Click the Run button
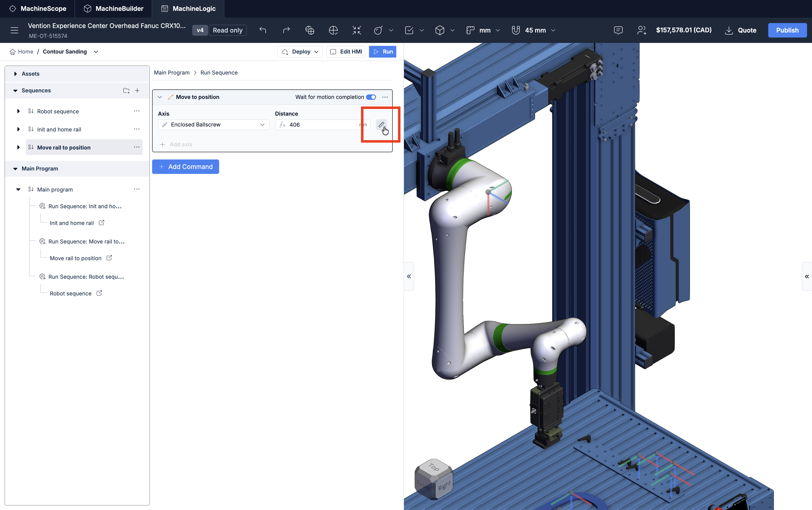Screen dimensions: 812x510 click(382, 51)
